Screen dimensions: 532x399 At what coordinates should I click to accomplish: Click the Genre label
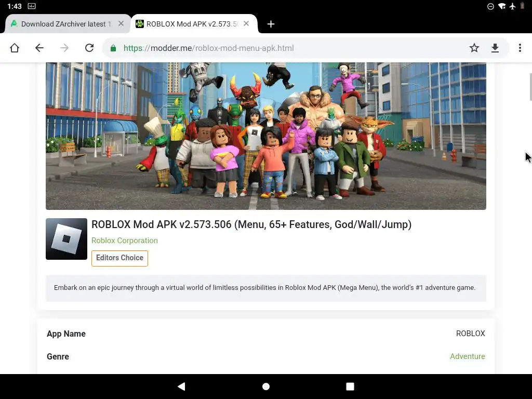[x=58, y=356]
